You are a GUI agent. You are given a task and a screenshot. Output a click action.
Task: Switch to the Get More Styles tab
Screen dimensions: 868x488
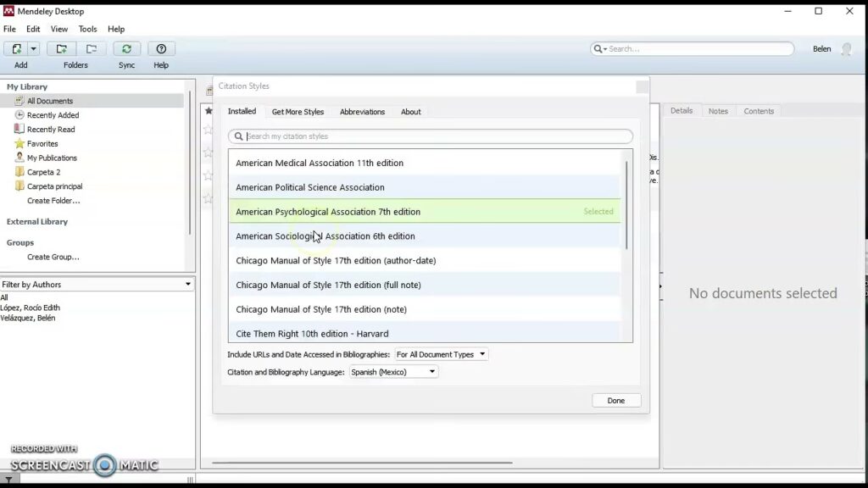coord(298,112)
